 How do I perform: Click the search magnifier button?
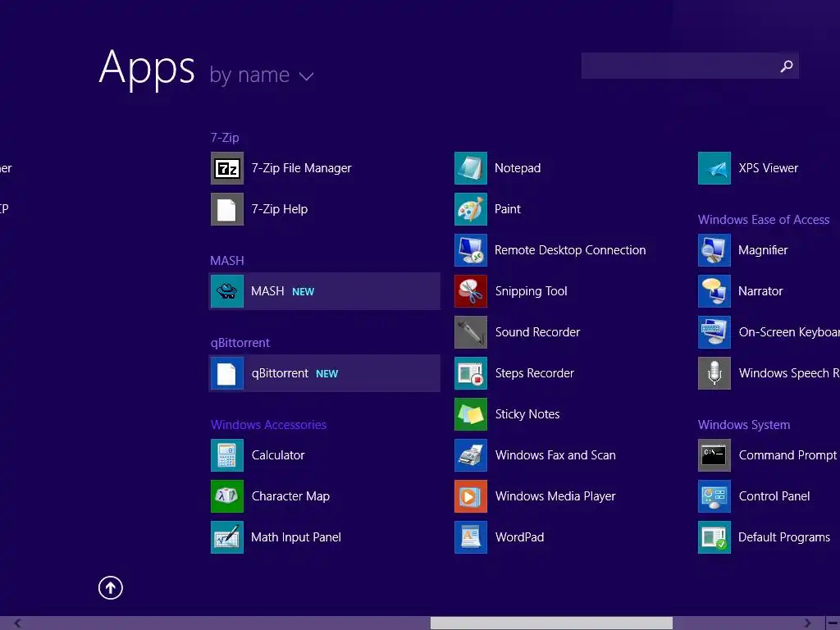[x=787, y=66]
